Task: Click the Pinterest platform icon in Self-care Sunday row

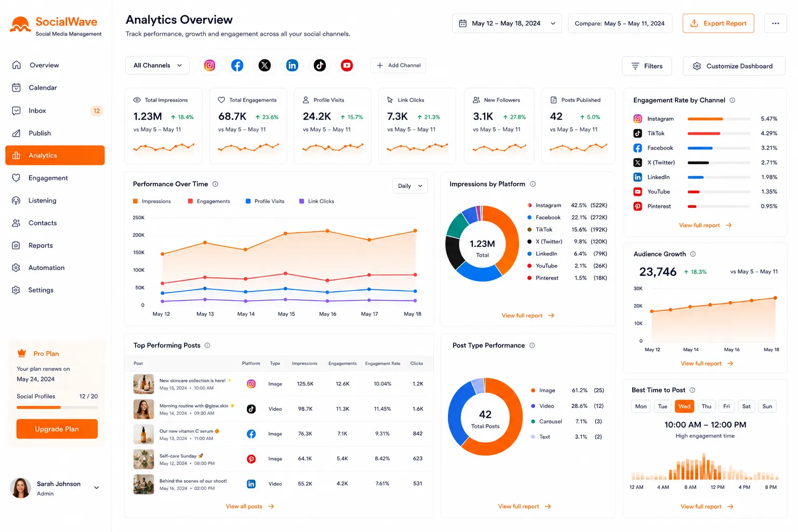Action: point(251,459)
